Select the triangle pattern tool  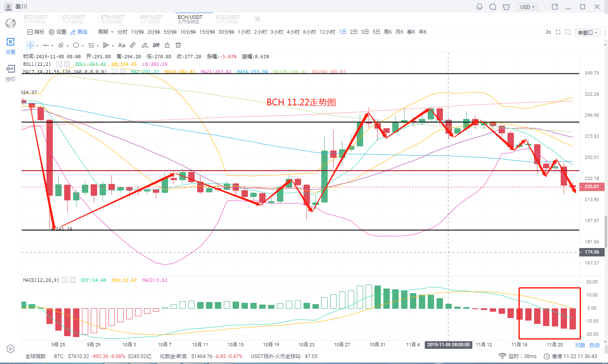click(x=106, y=45)
